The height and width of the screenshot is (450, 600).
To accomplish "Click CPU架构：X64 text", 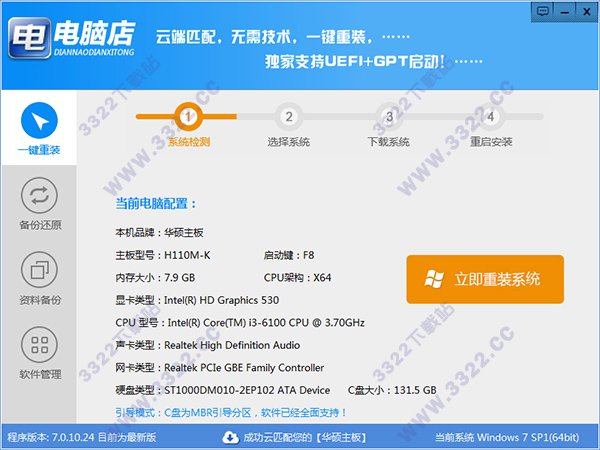I will (297, 278).
